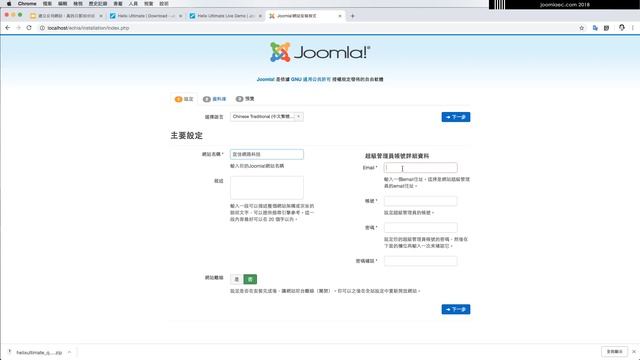Open the translate icon in address bar
This screenshot has width=640, height=360.
pos(595,28)
